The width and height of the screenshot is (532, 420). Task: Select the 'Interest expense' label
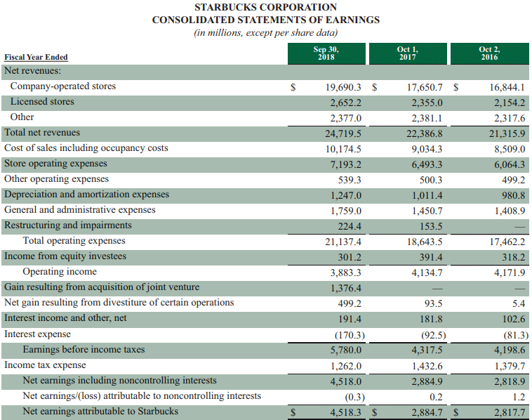coord(37,334)
